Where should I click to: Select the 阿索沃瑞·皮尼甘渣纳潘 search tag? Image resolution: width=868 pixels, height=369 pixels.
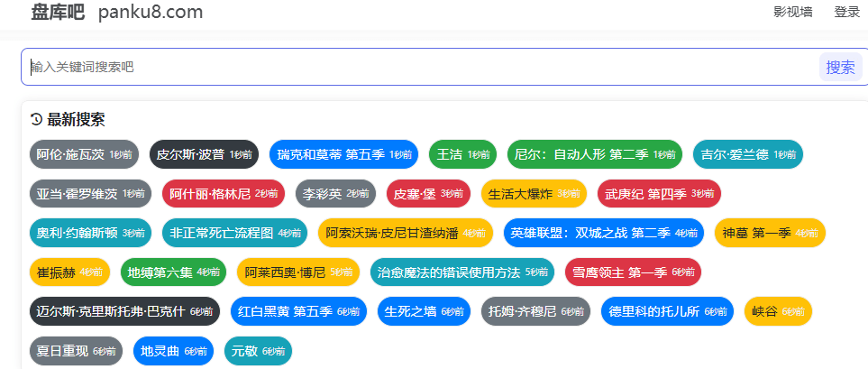pyautogui.click(x=406, y=233)
